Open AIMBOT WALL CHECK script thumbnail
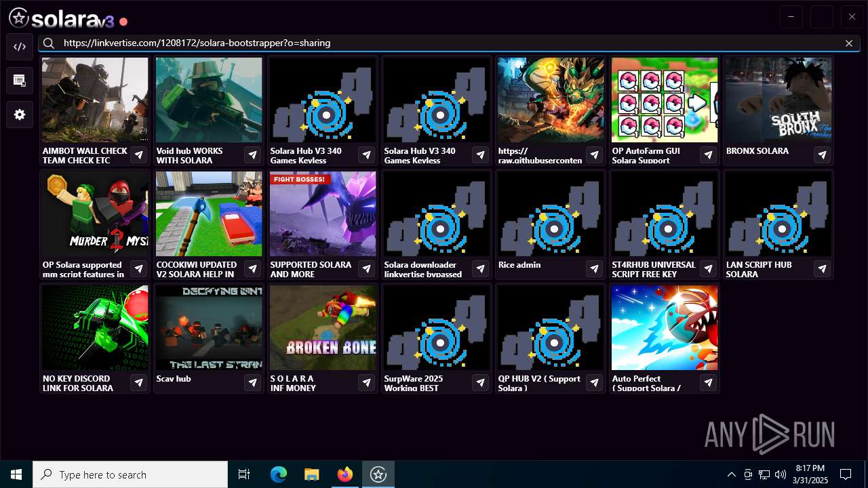Image resolution: width=868 pixels, height=488 pixels. pyautogui.click(x=95, y=100)
